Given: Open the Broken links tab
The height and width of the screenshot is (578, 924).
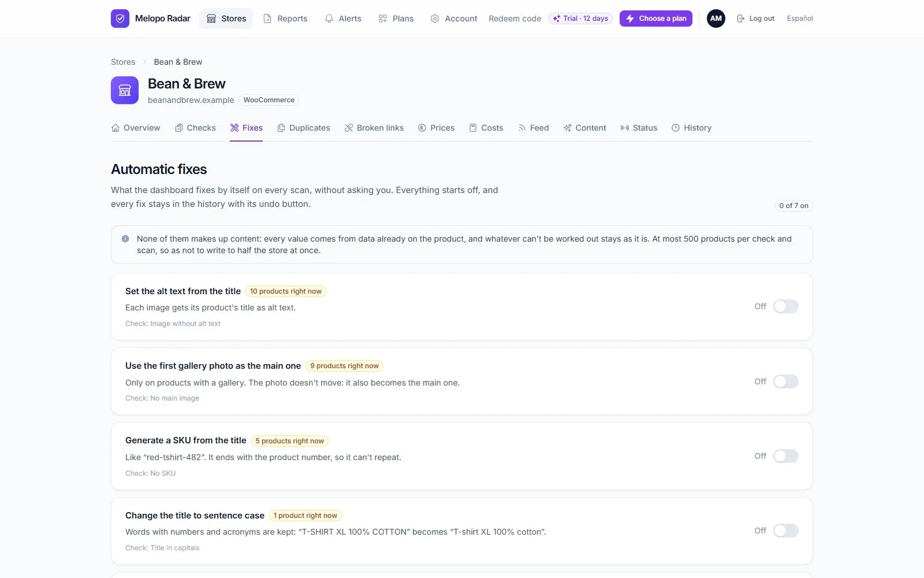Looking at the screenshot, I should (x=374, y=128).
